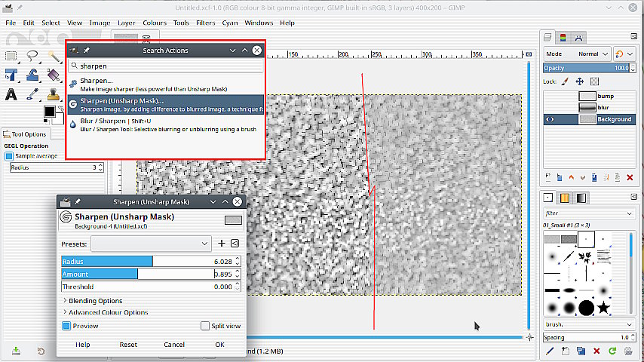Select the Clone stamp tool
644x362 pixels.
coord(54,94)
